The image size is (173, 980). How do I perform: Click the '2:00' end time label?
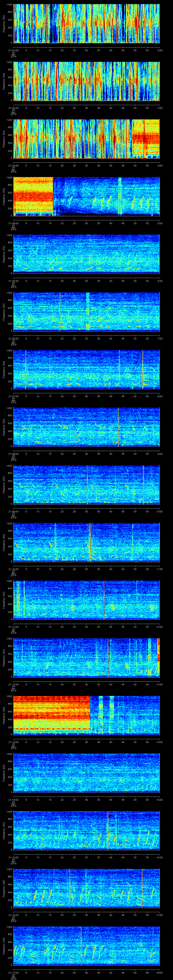pos(160,50)
